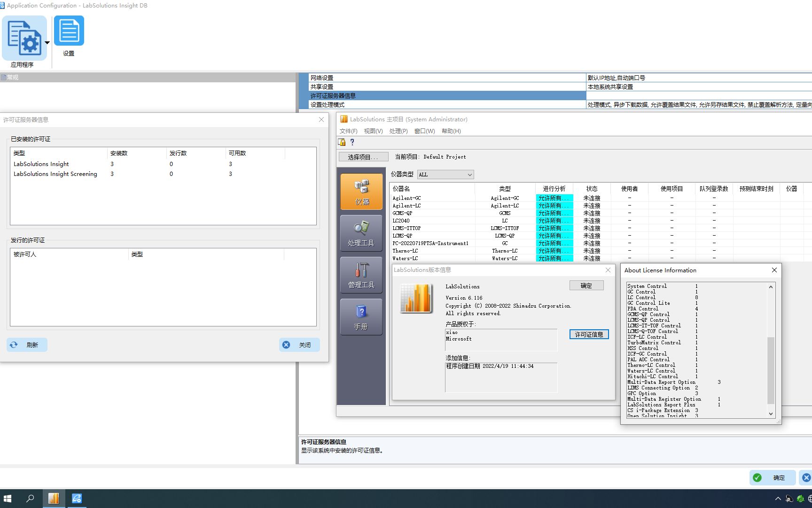Open the 手册 manual sidebar button
812x508 pixels.
pos(361,317)
